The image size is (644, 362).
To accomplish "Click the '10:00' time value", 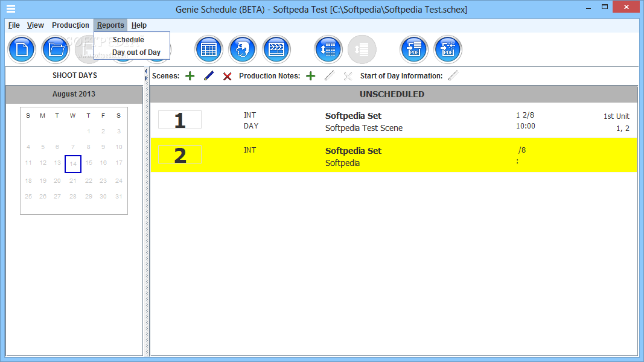I will [x=526, y=126].
